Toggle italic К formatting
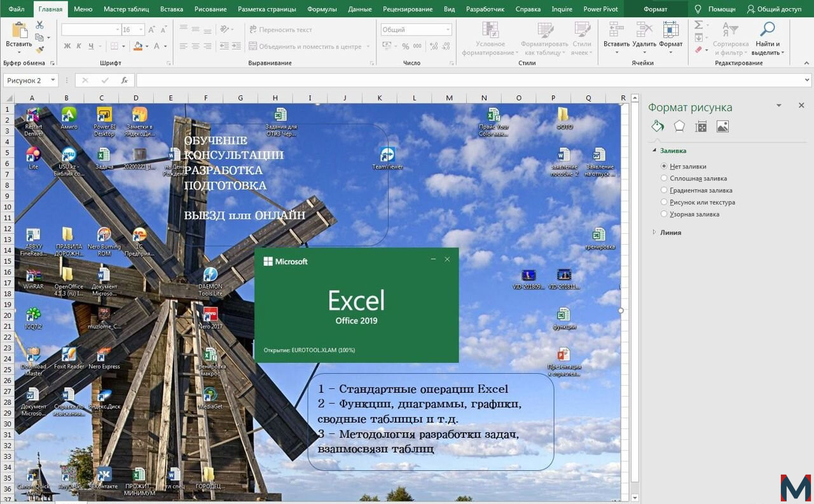 (x=79, y=46)
